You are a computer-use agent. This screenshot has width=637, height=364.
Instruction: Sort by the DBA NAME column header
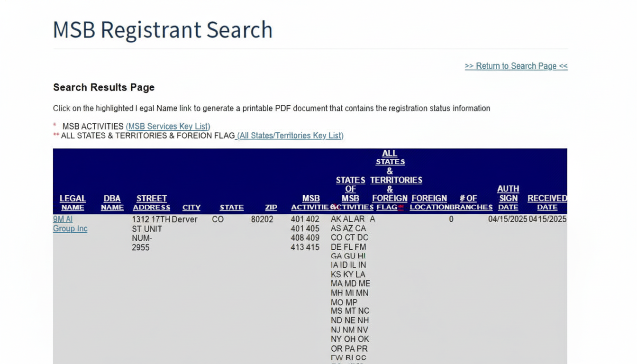coord(112,203)
